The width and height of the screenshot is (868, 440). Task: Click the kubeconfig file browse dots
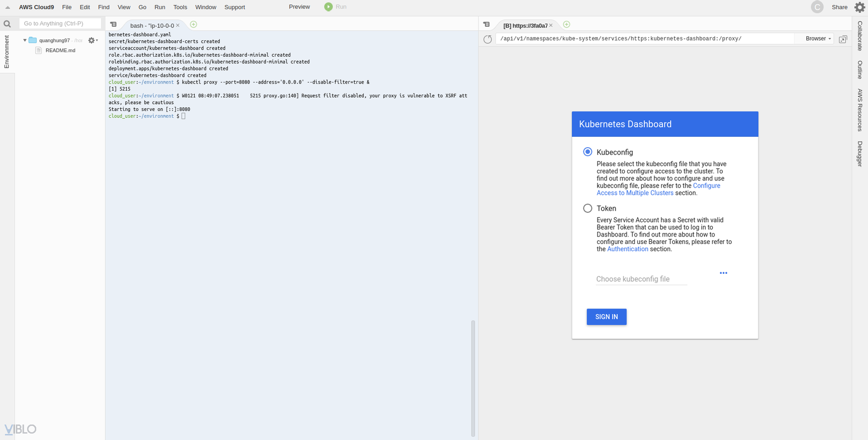click(723, 273)
